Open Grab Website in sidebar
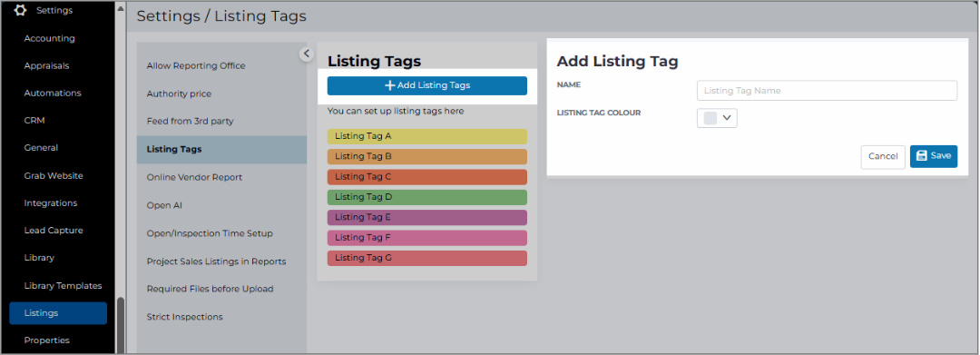The width and height of the screenshot is (980, 355). coord(54,175)
